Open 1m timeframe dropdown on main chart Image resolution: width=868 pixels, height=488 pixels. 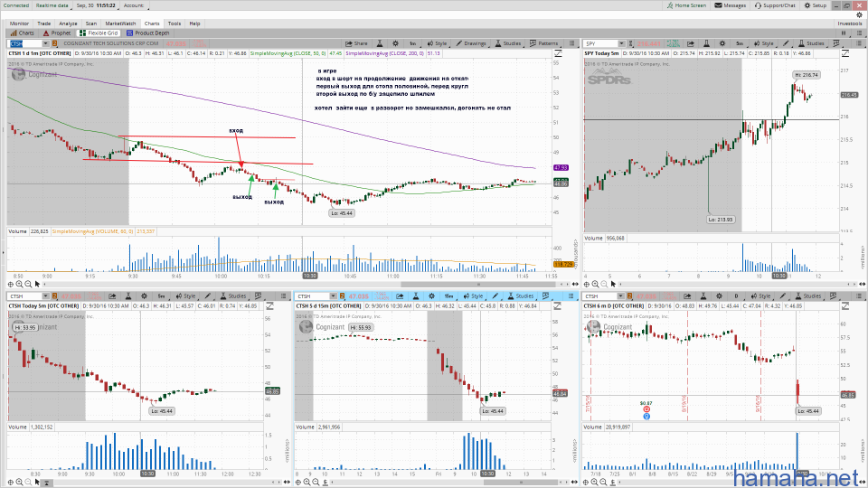tap(413, 43)
